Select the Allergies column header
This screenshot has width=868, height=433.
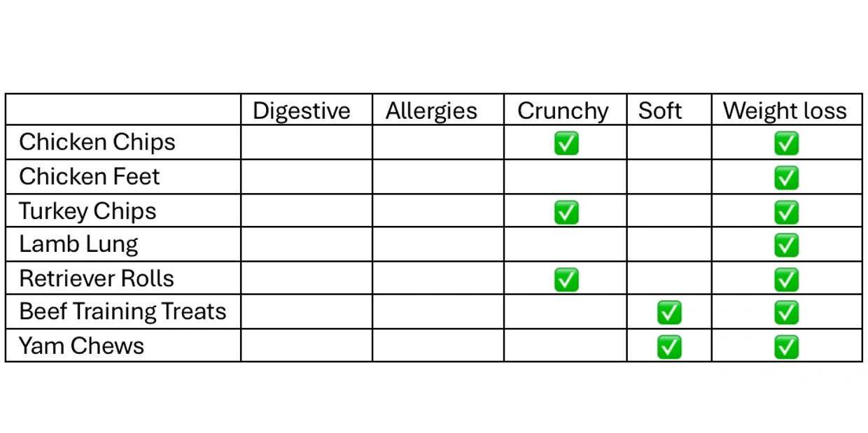tap(431, 111)
